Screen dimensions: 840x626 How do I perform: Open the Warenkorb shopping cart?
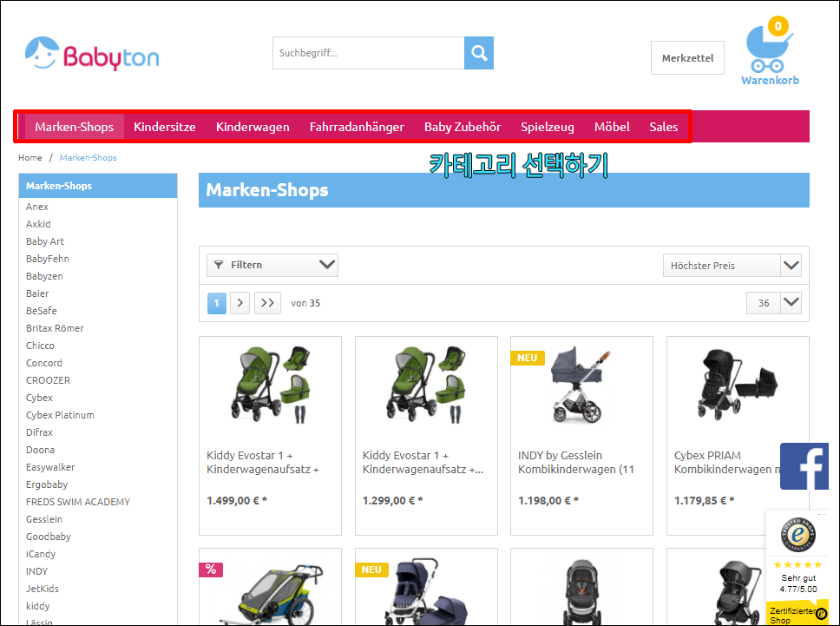(x=770, y=52)
